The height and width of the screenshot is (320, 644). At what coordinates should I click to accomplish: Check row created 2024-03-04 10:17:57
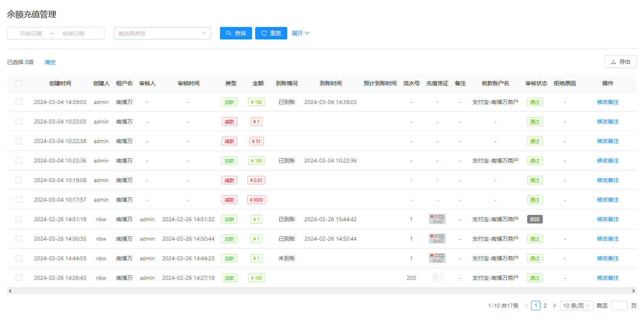tap(19, 200)
